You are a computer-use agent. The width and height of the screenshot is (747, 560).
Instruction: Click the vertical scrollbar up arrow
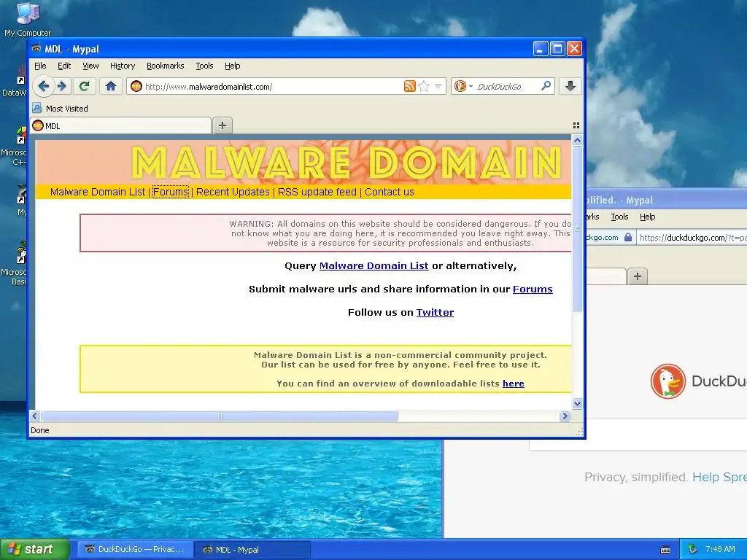point(577,140)
